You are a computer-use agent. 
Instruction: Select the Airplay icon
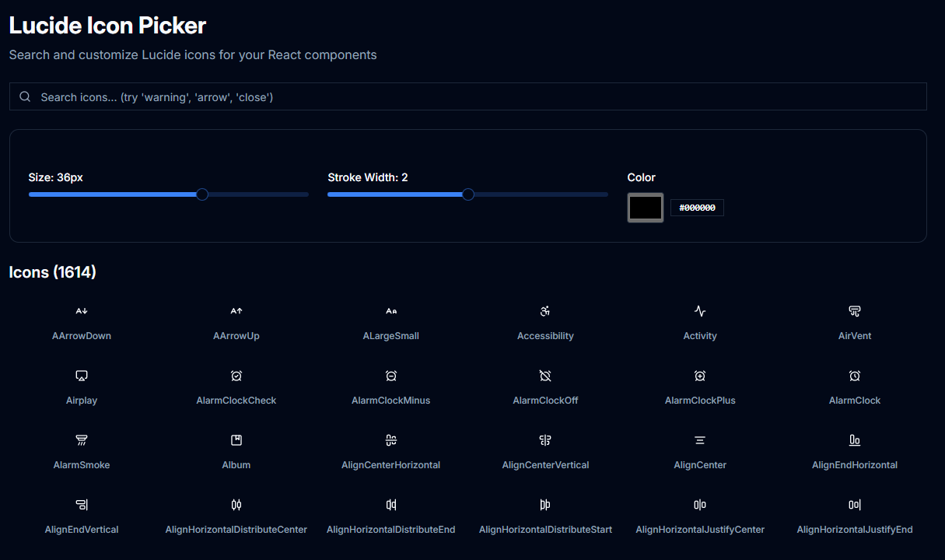coord(82,376)
